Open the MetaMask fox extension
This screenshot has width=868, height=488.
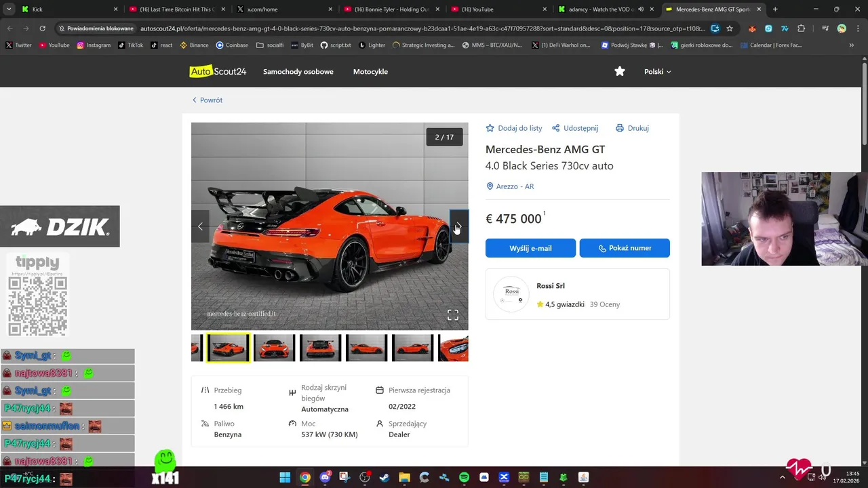752,28
